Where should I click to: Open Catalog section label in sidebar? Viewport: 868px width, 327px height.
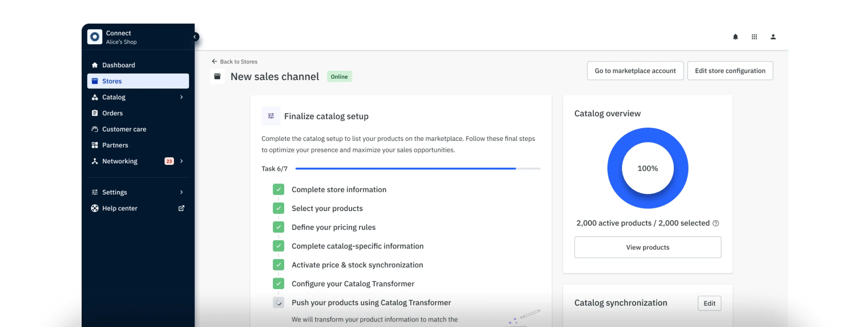(x=114, y=97)
